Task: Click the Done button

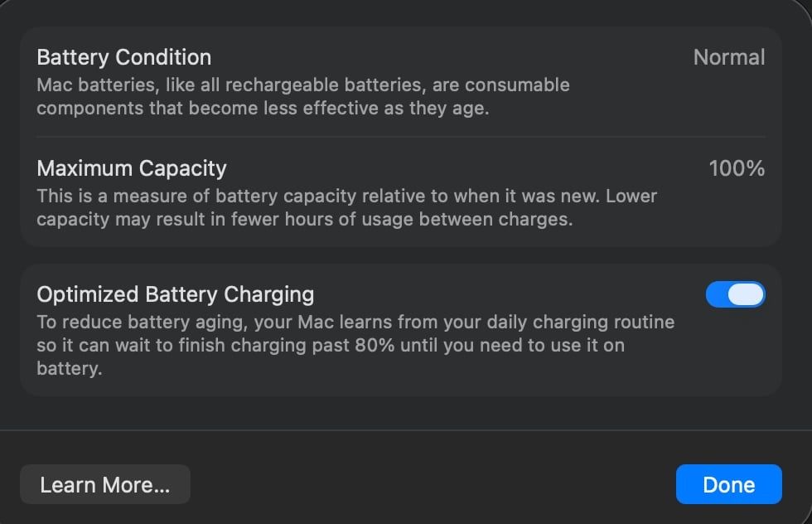Action: [x=728, y=485]
